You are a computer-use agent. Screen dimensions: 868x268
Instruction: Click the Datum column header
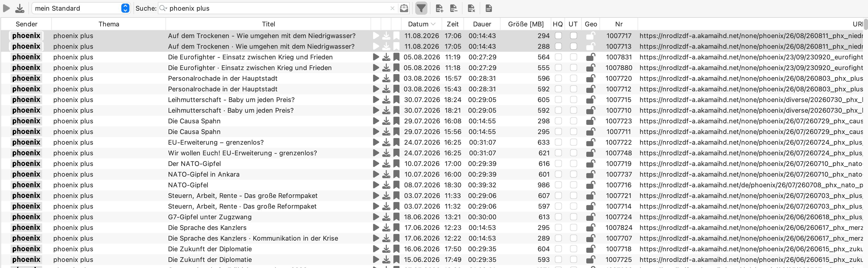pyautogui.click(x=422, y=24)
